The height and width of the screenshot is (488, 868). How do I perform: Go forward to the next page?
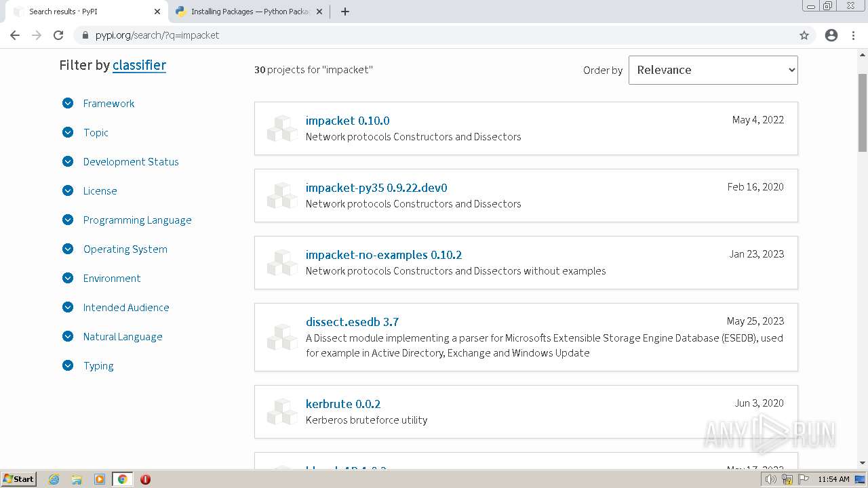click(x=37, y=35)
